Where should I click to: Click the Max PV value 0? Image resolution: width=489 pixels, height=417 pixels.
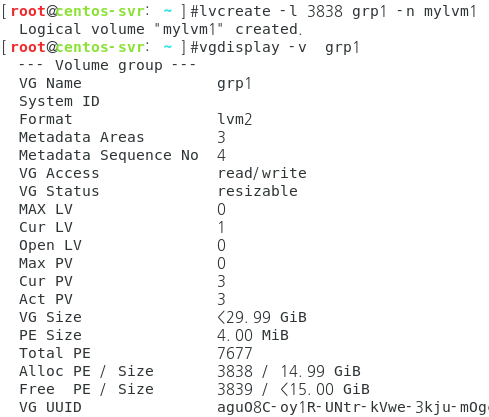221,263
